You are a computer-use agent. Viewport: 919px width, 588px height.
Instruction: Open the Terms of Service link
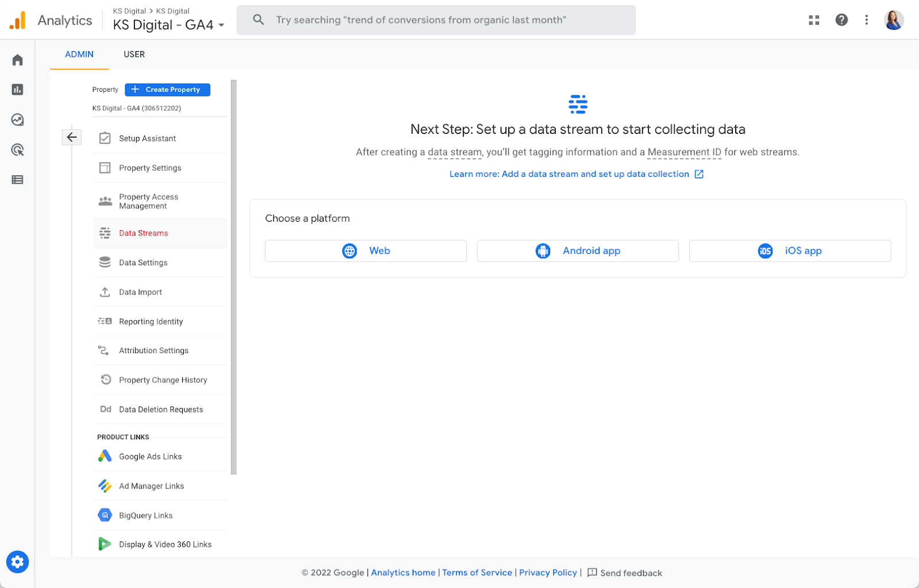(x=477, y=572)
